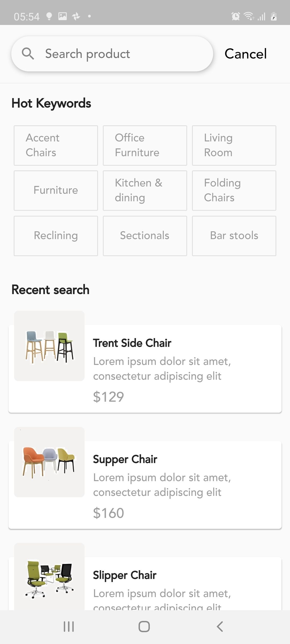
Task: Tap the Folding Chairs keyword
Action: tap(234, 191)
